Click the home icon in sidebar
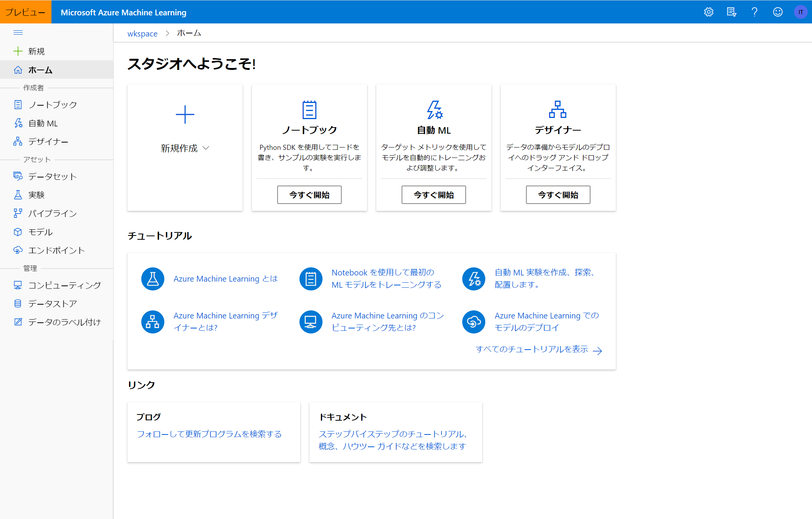 click(x=18, y=70)
